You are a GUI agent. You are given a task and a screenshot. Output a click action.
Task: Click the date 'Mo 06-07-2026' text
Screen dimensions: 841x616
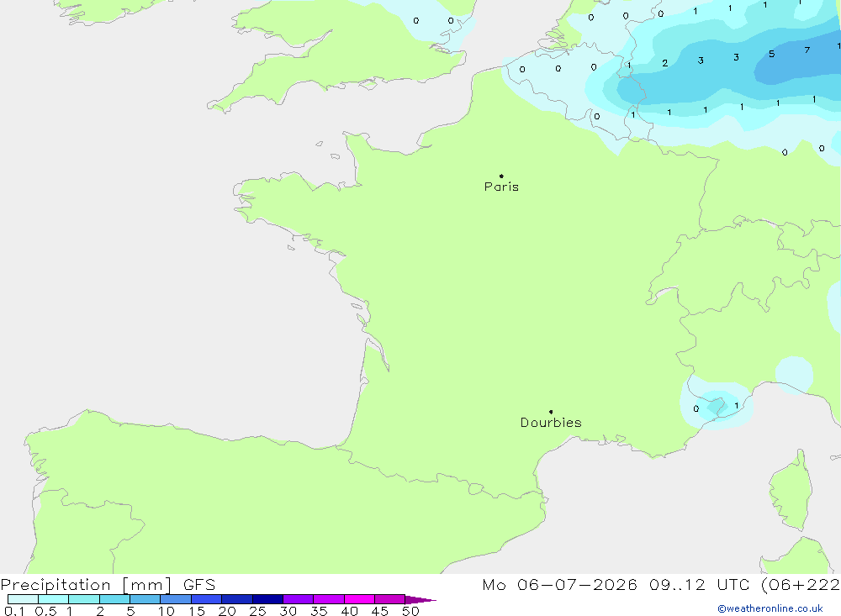point(559,585)
